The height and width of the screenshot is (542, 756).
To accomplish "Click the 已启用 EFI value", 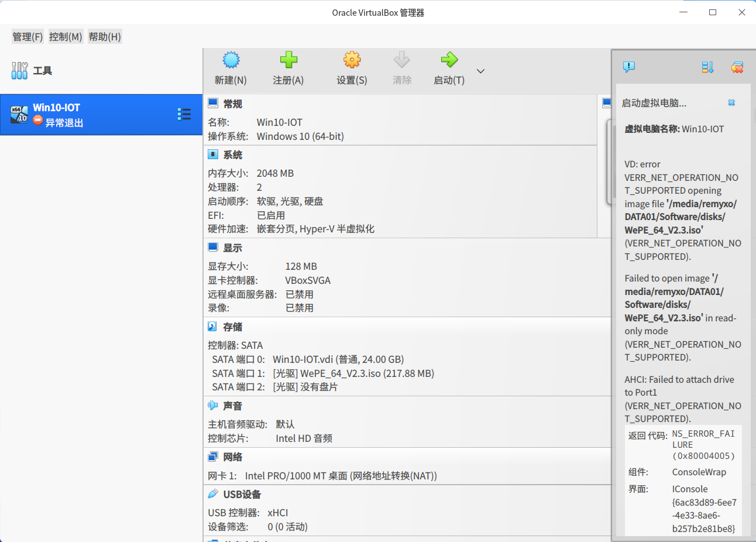I will point(271,215).
